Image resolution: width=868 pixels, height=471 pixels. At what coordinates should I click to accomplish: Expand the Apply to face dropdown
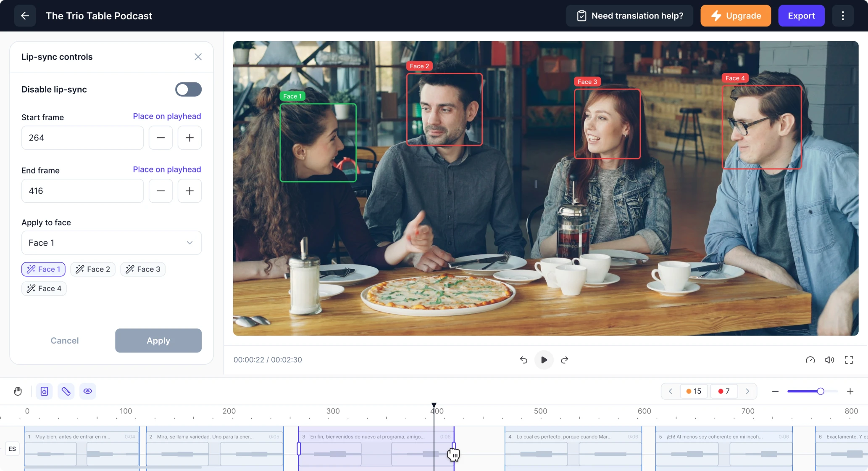(111, 243)
